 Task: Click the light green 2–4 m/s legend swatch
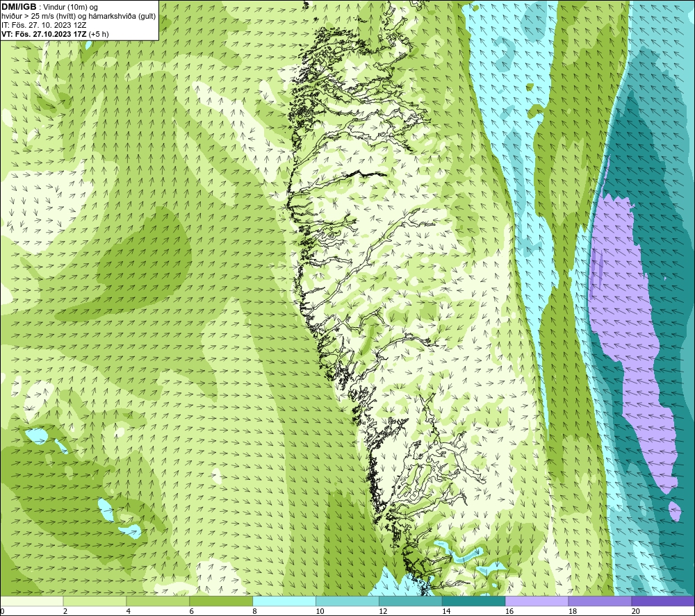[x=95, y=601]
